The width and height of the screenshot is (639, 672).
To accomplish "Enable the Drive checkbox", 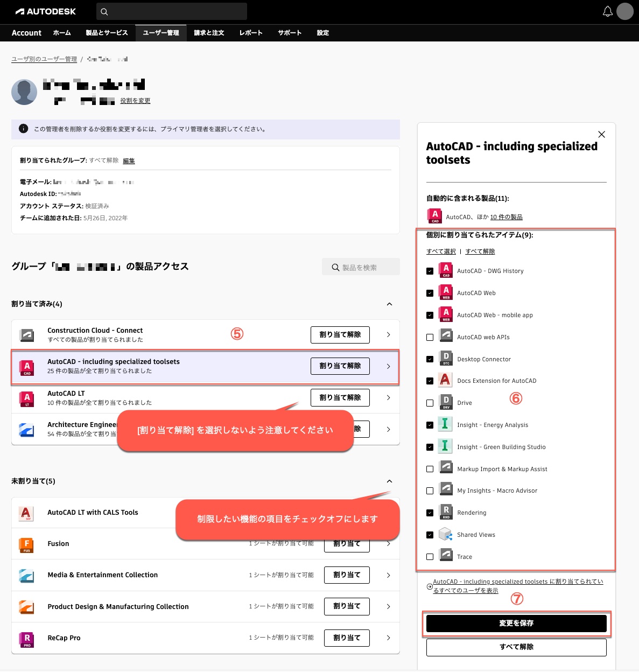I will pos(430,402).
